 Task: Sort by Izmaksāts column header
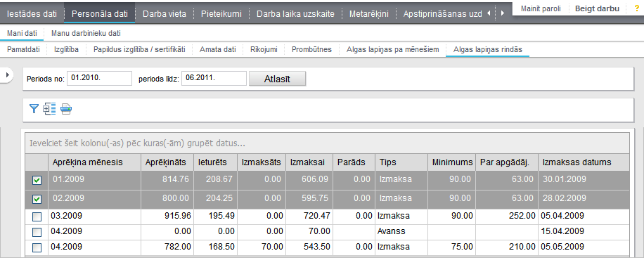(261, 162)
